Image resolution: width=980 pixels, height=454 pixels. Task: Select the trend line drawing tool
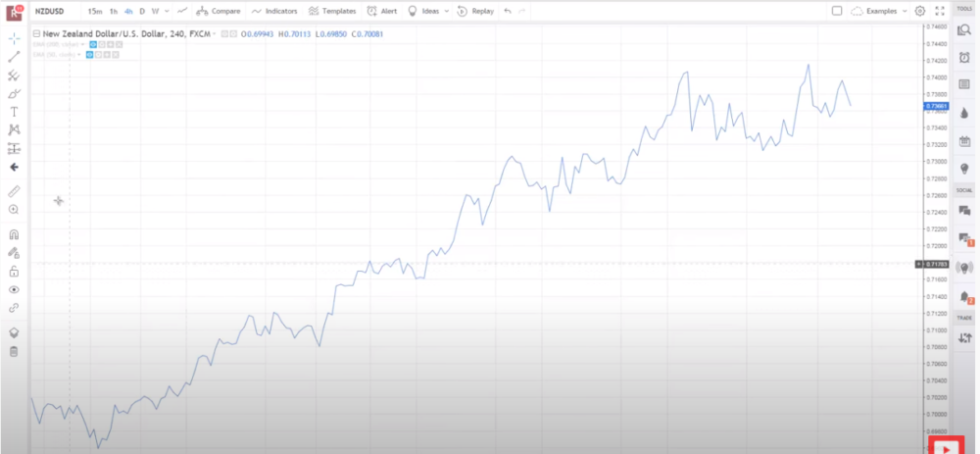14,57
